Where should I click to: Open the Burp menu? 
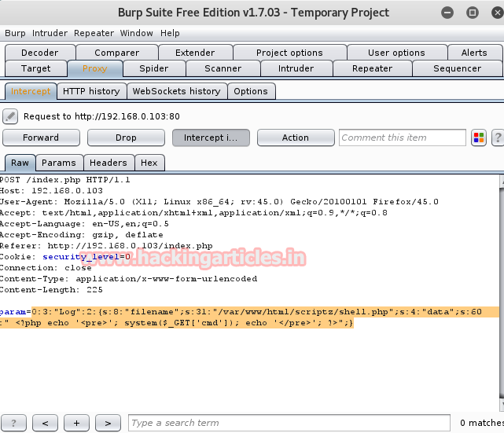click(15, 33)
